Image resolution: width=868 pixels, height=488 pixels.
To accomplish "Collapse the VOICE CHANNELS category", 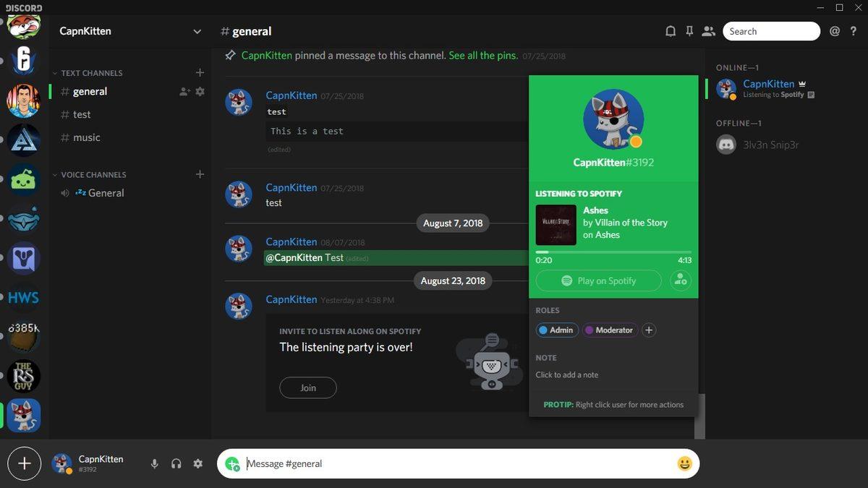I will click(54, 175).
